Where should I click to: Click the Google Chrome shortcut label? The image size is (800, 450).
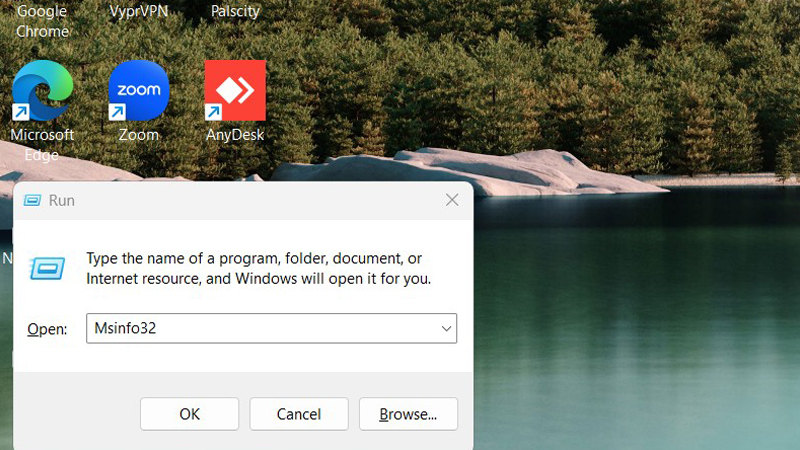(x=42, y=21)
